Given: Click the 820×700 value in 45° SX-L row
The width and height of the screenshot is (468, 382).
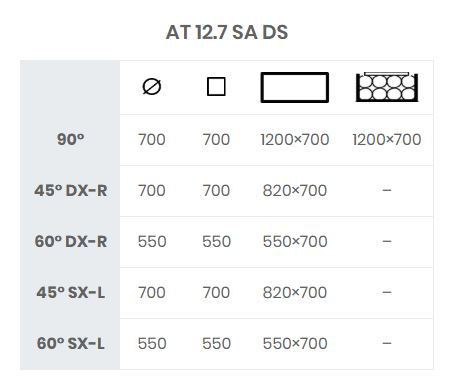Looking at the screenshot, I should tap(295, 293).
